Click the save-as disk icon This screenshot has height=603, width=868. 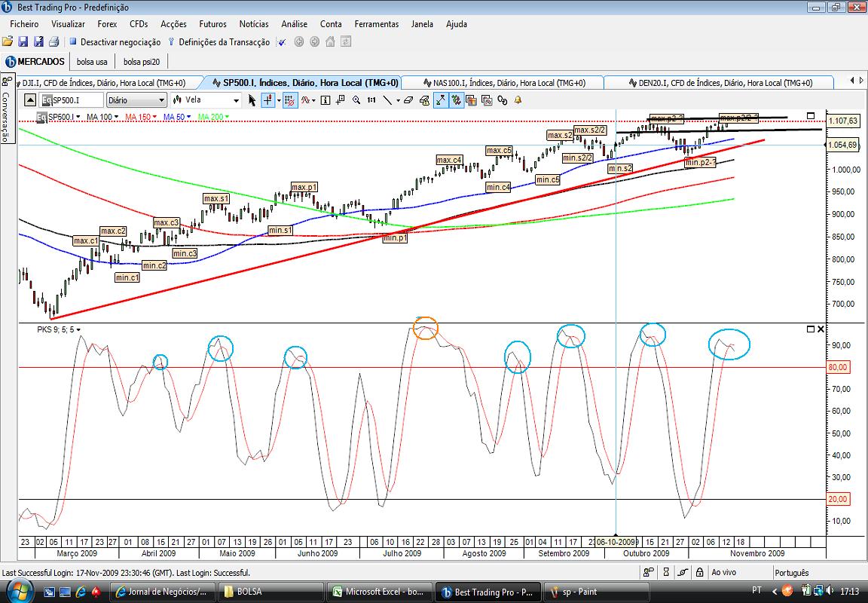point(38,41)
